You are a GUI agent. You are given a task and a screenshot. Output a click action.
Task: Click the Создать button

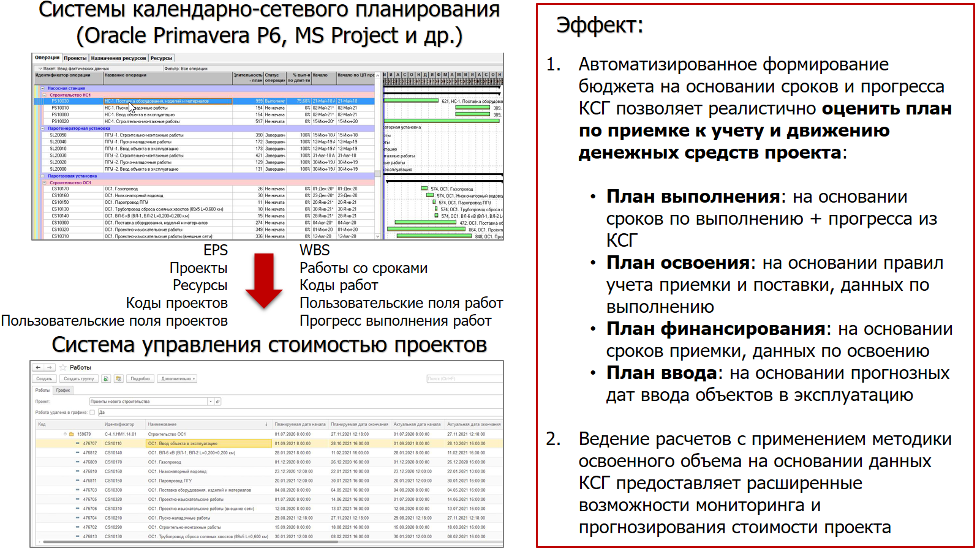tap(44, 378)
